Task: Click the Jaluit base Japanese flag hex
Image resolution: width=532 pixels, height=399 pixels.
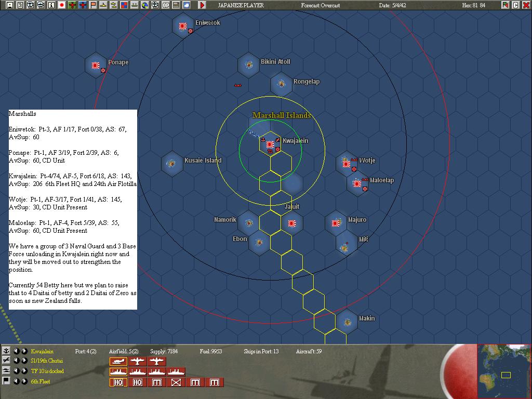Action: point(292,223)
